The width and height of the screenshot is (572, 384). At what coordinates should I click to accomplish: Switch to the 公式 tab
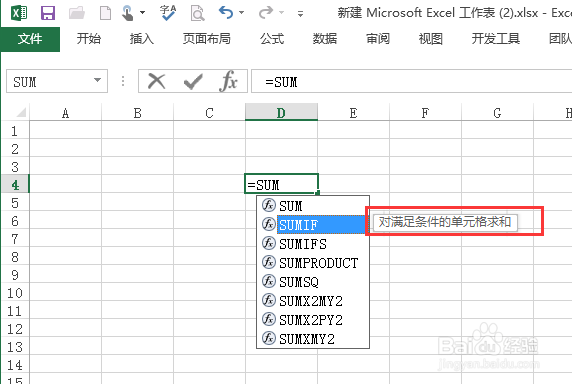click(272, 39)
